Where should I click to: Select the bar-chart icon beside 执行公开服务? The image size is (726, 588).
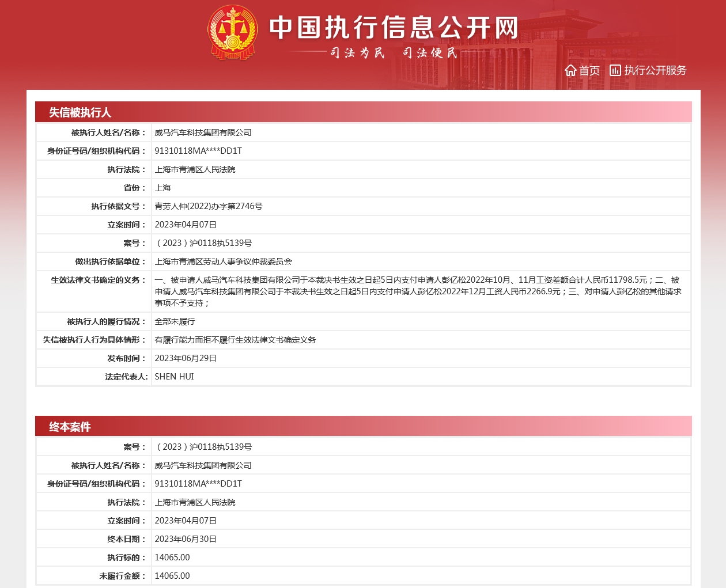614,71
